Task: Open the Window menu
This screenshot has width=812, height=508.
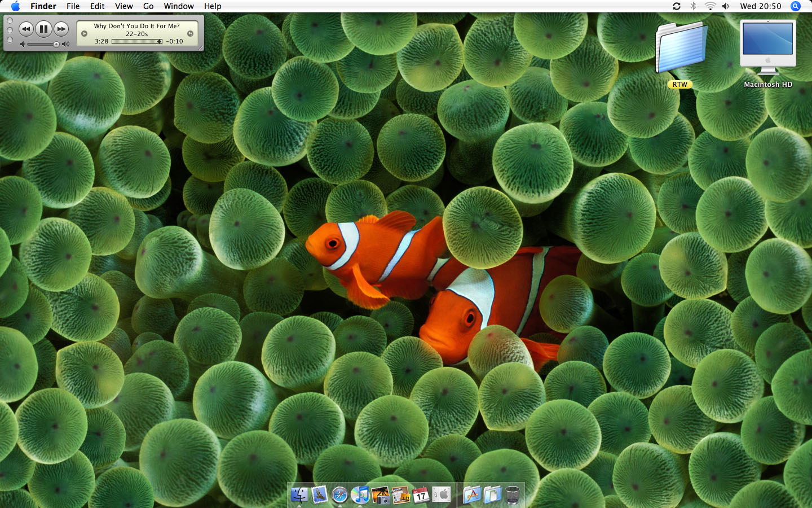Action: [179, 6]
